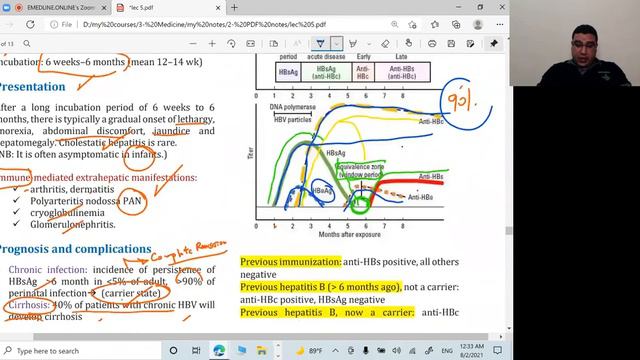This screenshot has height=360, width=640.
Task: Open Highlight color options dropdown
Action: tap(369, 43)
